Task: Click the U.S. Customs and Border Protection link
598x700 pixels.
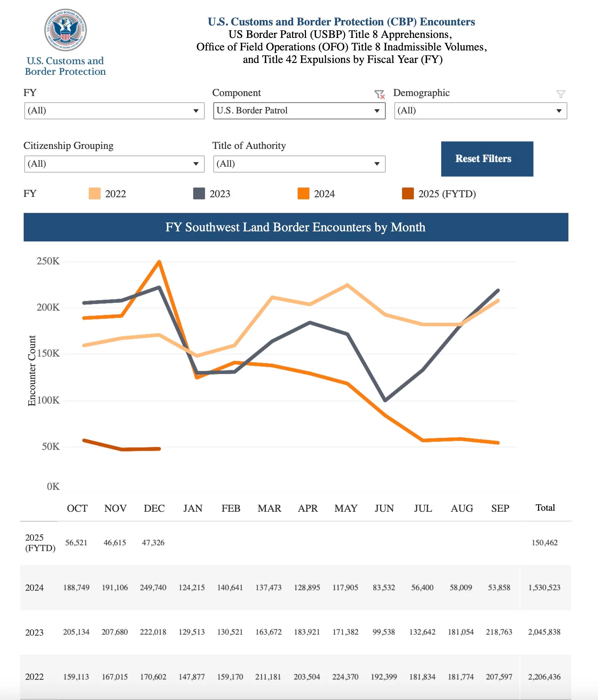Action: tap(65, 66)
